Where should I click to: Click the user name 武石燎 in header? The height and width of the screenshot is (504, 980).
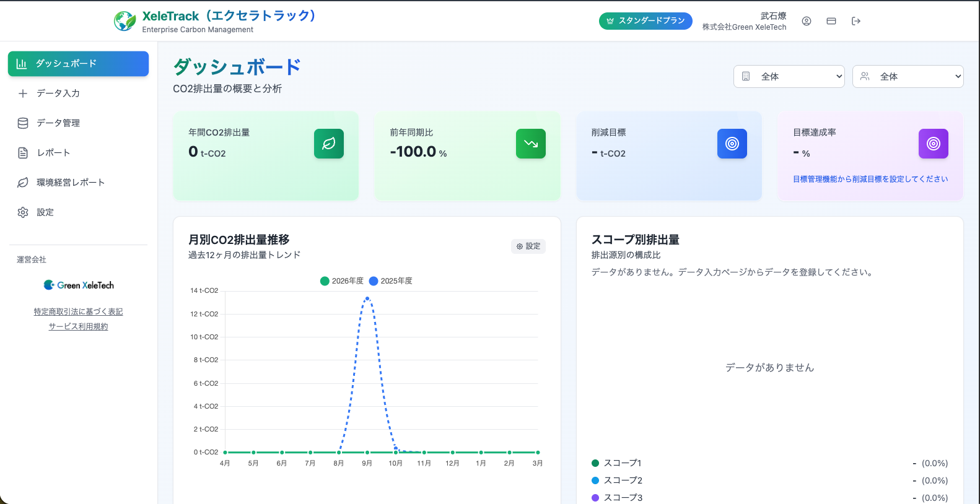(x=774, y=16)
